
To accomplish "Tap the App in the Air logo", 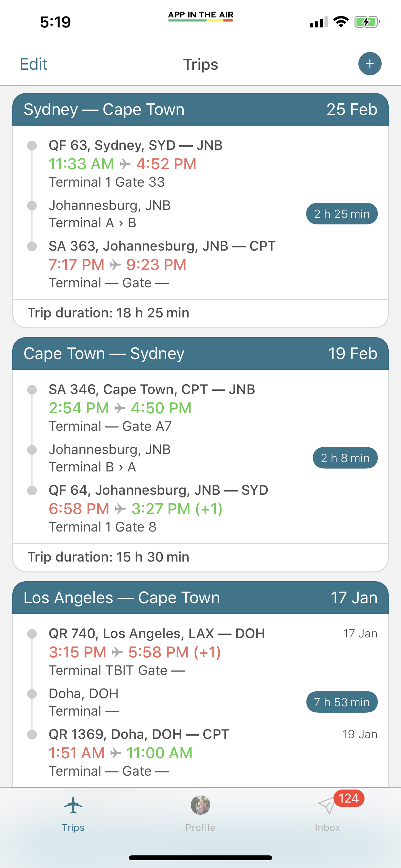I will coord(200,15).
